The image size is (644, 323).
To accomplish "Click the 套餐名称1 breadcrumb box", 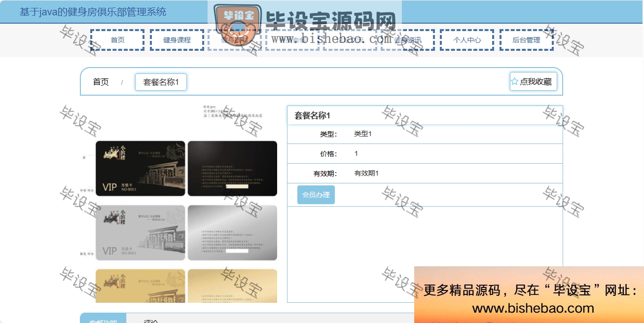I will 161,82.
